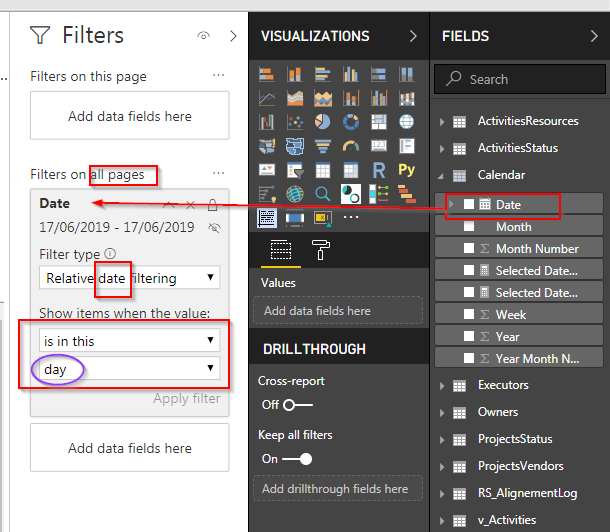Open the 'day' period dropdown
610x532 pixels.
[130, 369]
